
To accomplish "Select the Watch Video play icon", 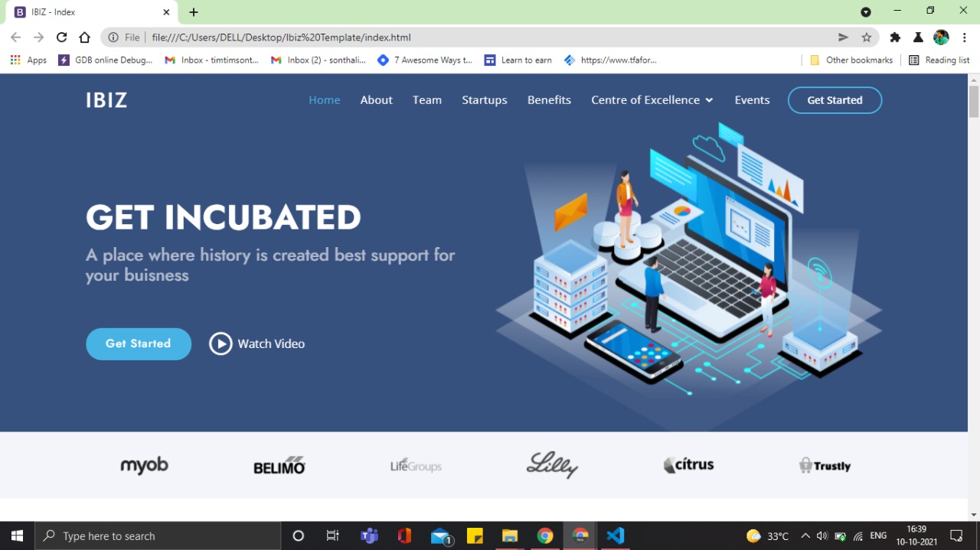I will pos(220,343).
